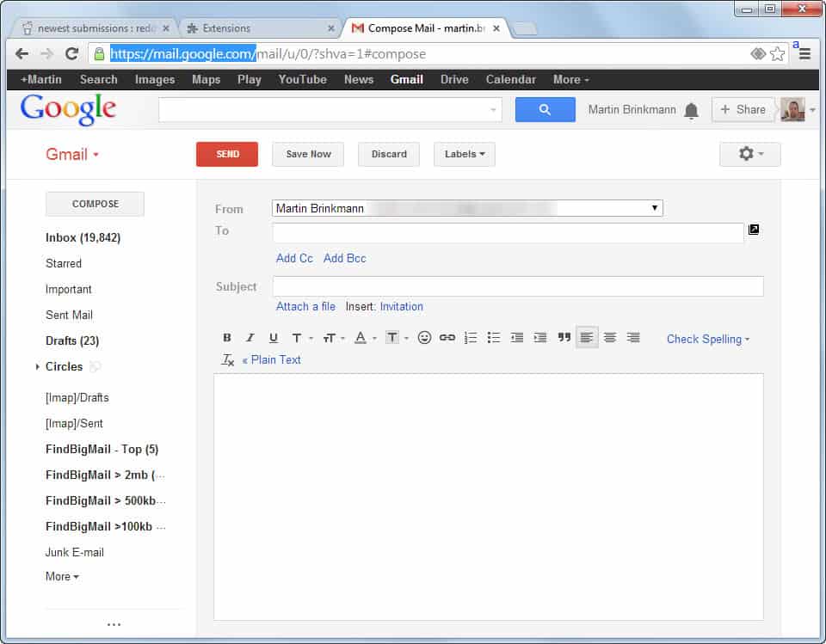Expand the Circles section in the sidebar
This screenshot has width=826, height=644.
[36, 367]
